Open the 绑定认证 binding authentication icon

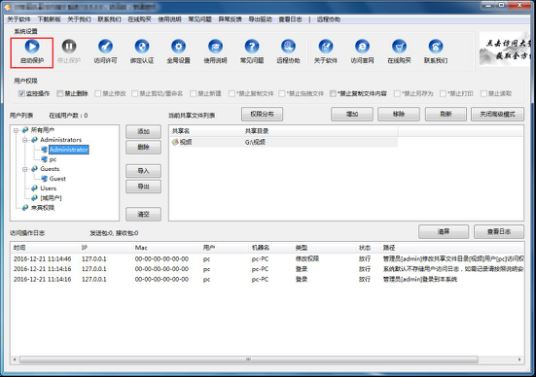142,46
